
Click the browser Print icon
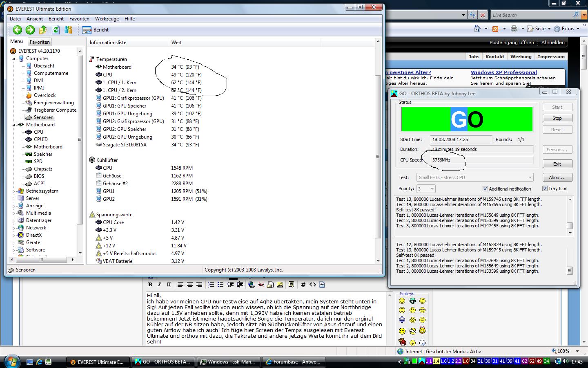(514, 29)
